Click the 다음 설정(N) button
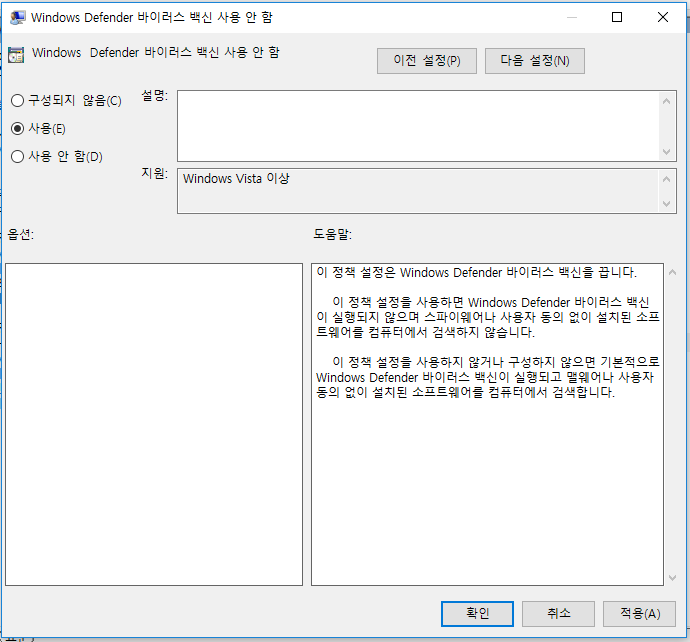690x642 pixels. click(535, 61)
